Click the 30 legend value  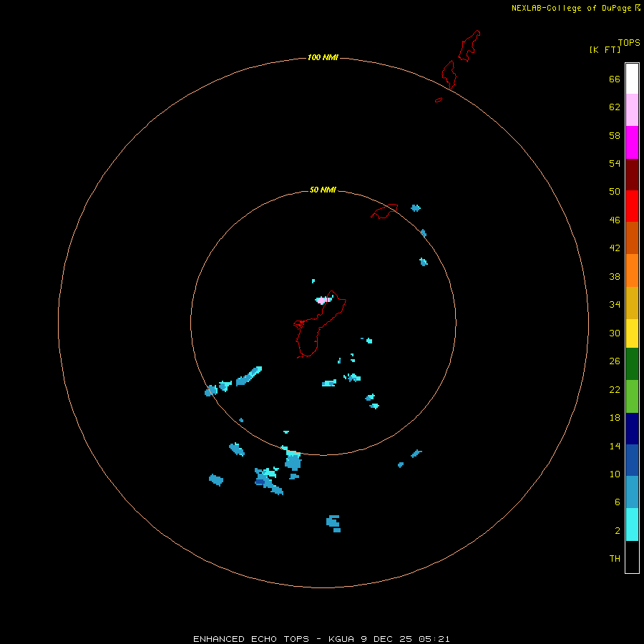[615, 333]
